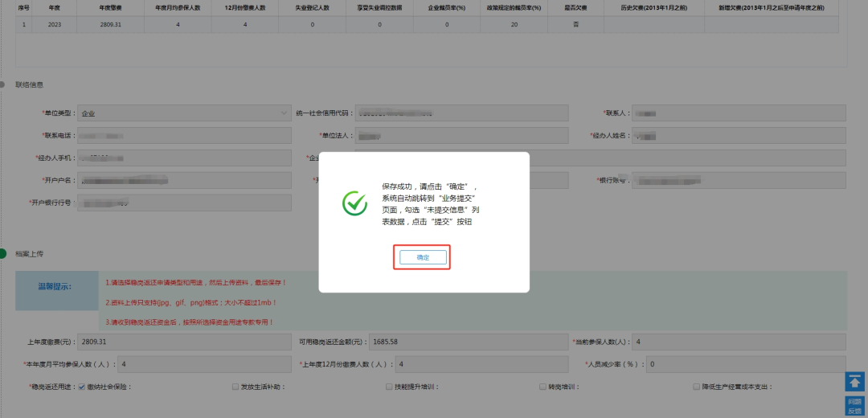Click the 确定 button in dialog
868x418 pixels.
pos(423,257)
